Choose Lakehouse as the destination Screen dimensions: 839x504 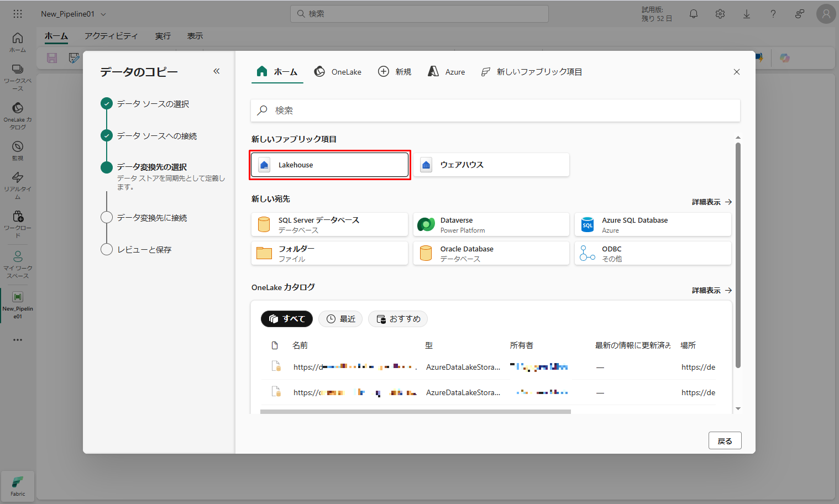click(329, 165)
